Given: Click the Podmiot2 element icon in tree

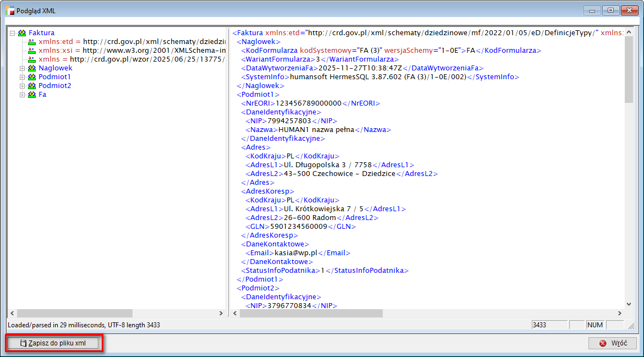Looking at the screenshot, I should (x=32, y=86).
